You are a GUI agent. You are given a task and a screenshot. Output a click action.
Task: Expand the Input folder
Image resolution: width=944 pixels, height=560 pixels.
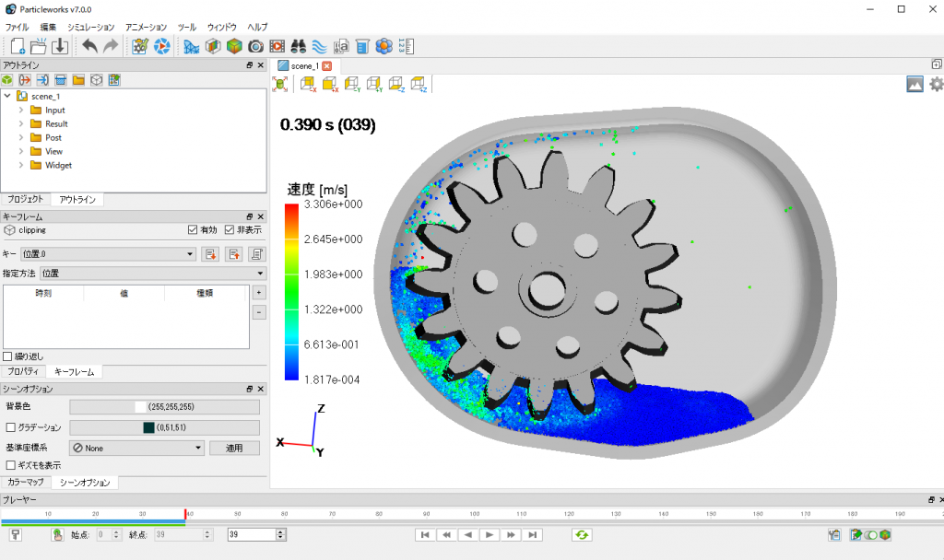pyautogui.click(x=21, y=111)
